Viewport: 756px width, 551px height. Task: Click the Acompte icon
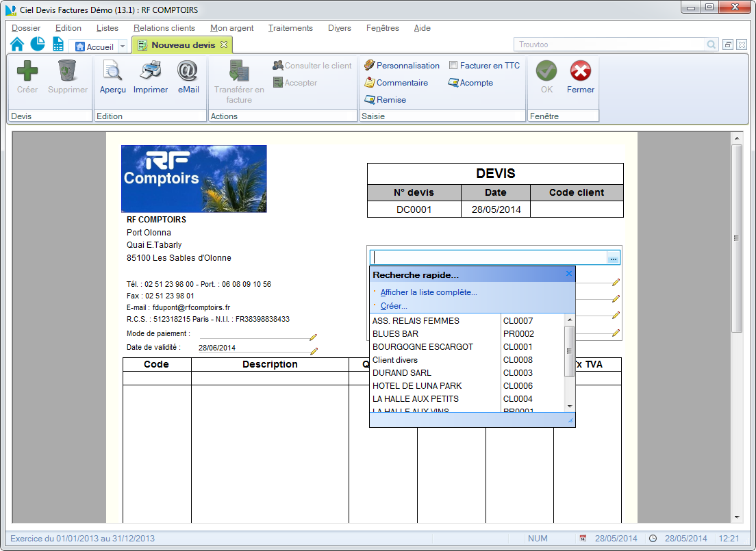tap(470, 81)
